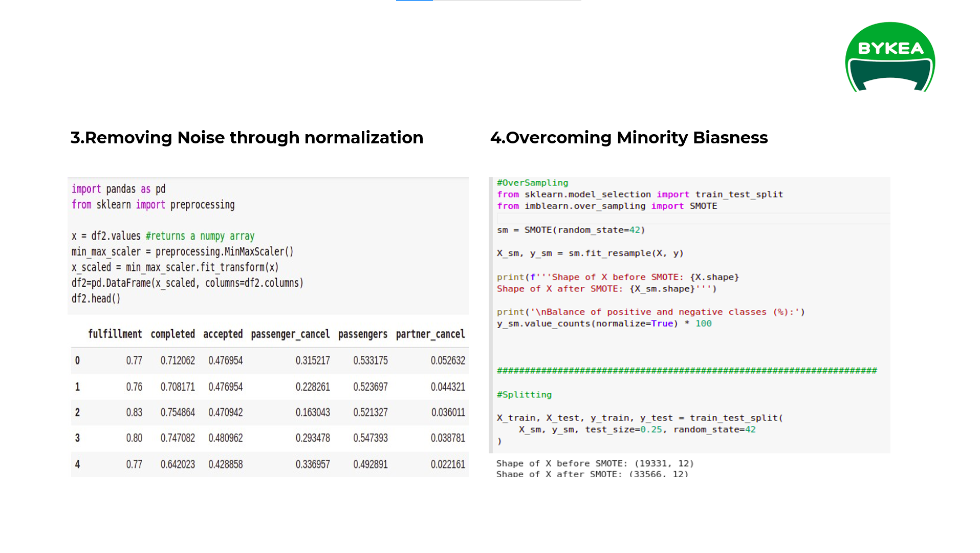Click the cell value 0.163043
Screen dimensions: 980x553
point(313,412)
